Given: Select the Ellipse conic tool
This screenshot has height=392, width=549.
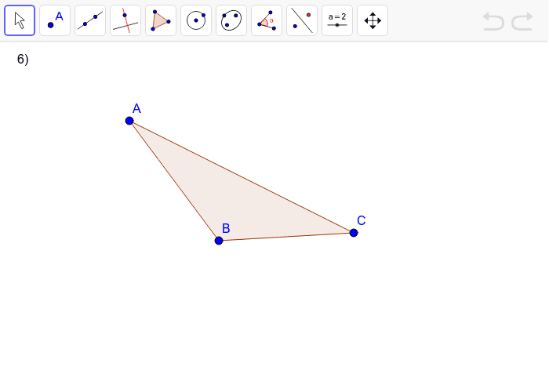Looking at the screenshot, I should [x=231, y=20].
